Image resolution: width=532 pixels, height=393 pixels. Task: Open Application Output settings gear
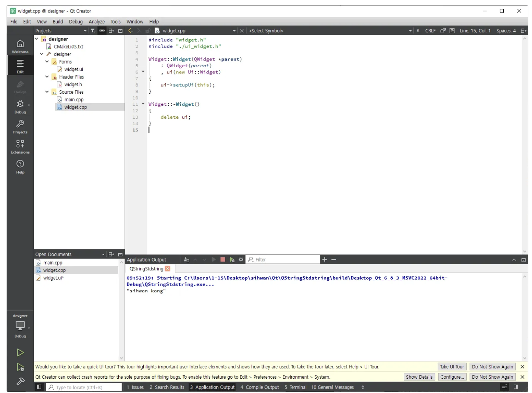[241, 260]
